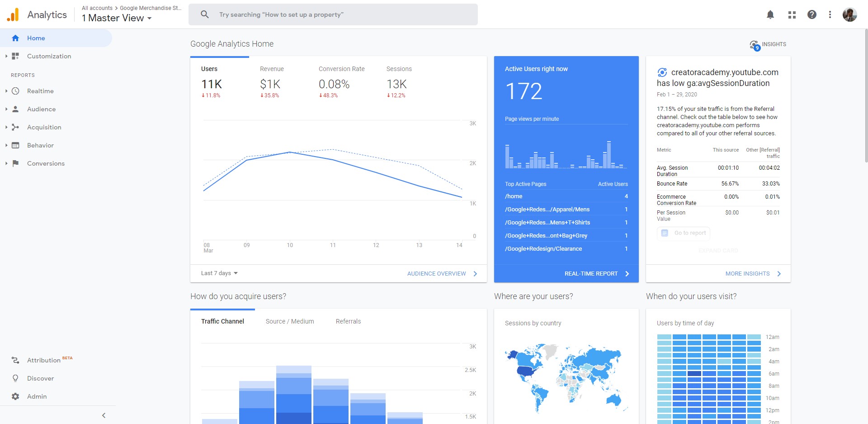Click the Attribution path icon
868x424 pixels.
click(x=15, y=360)
